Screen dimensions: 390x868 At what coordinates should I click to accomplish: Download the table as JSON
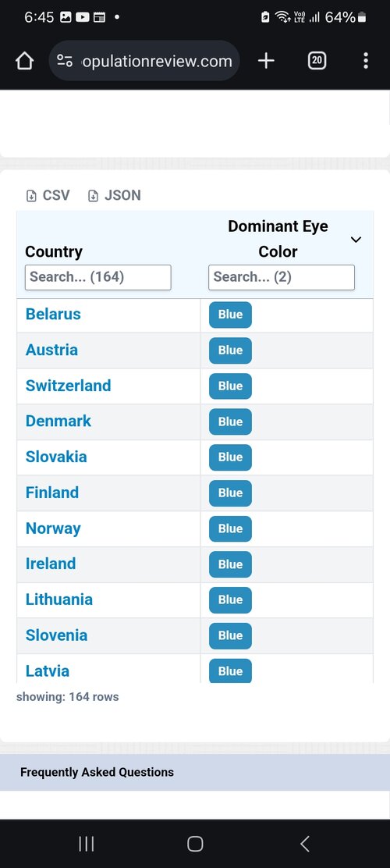115,195
